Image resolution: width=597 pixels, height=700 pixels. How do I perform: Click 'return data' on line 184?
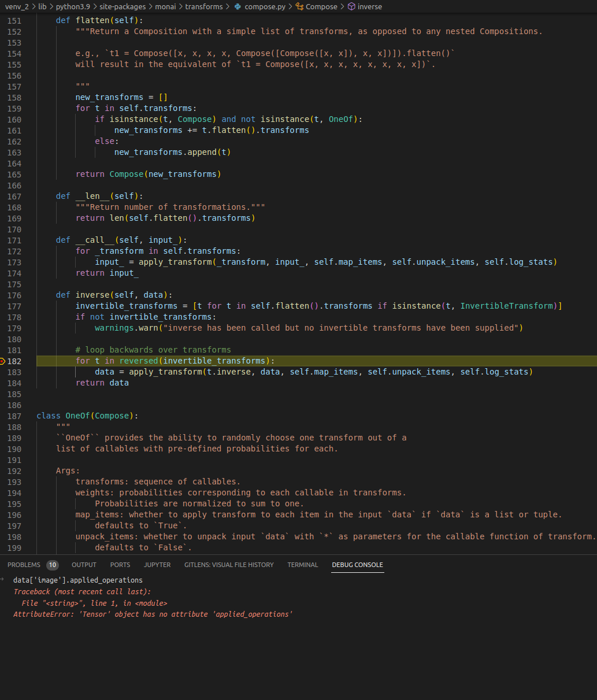(x=102, y=383)
